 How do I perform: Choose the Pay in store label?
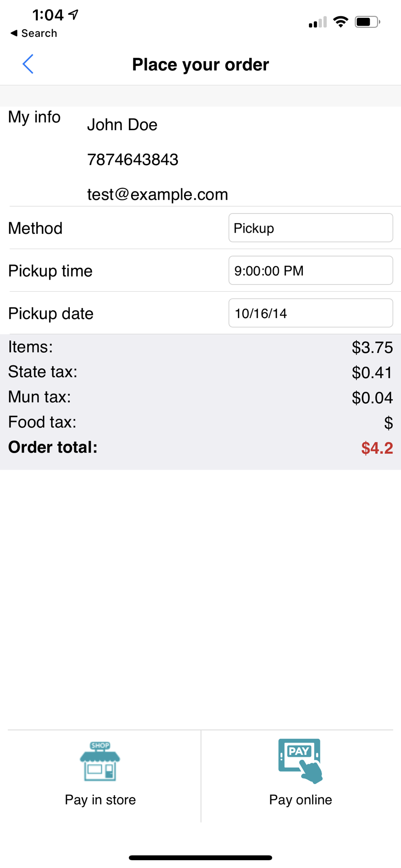point(100,799)
